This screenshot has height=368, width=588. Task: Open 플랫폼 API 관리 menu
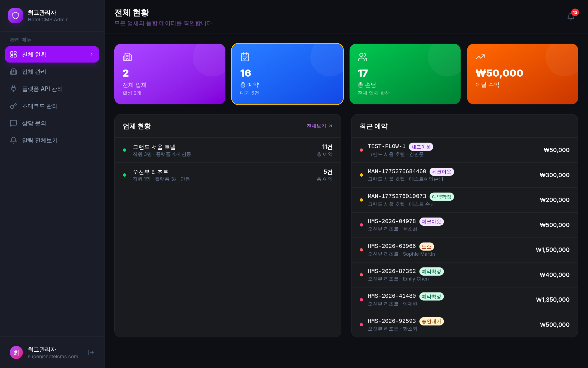pyautogui.click(x=52, y=89)
